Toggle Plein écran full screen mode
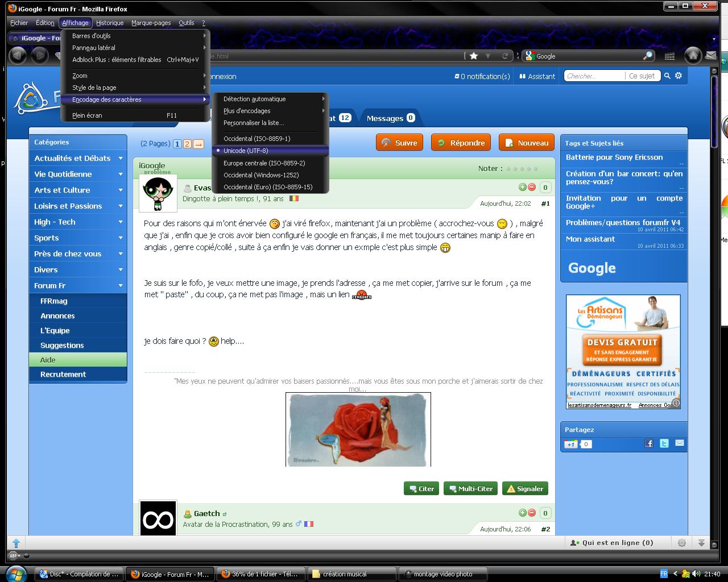The image size is (728, 582). (x=135, y=115)
